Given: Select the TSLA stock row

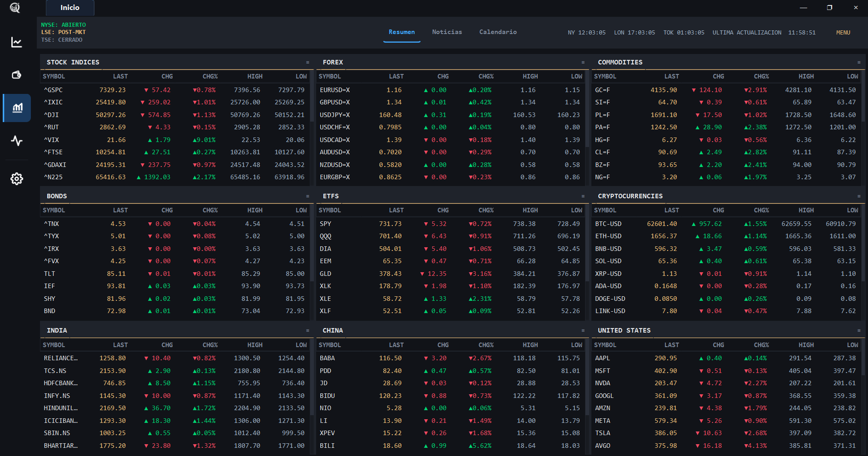Looking at the screenshot, I should pos(726,433).
